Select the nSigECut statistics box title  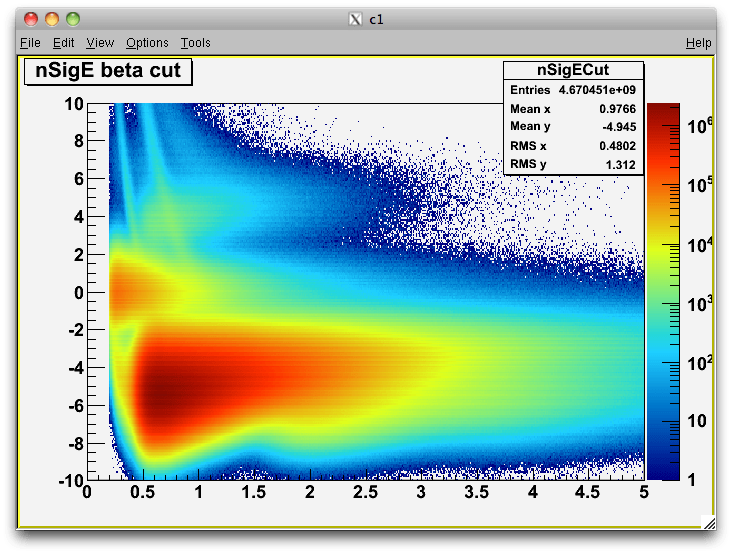pyautogui.click(x=573, y=70)
